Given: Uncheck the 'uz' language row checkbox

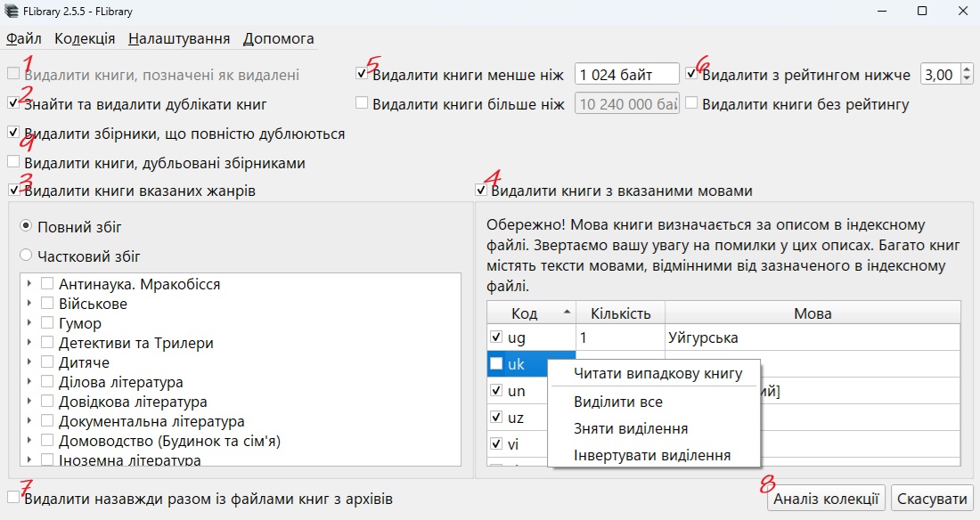Looking at the screenshot, I should pyautogui.click(x=496, y=417).
